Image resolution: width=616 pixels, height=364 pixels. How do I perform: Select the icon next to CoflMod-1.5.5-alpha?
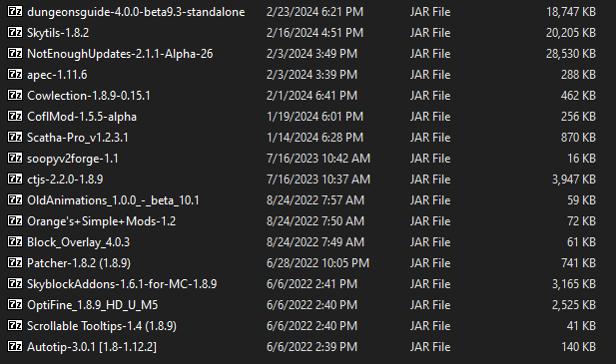pyautogui.click(x=15, y=116)
